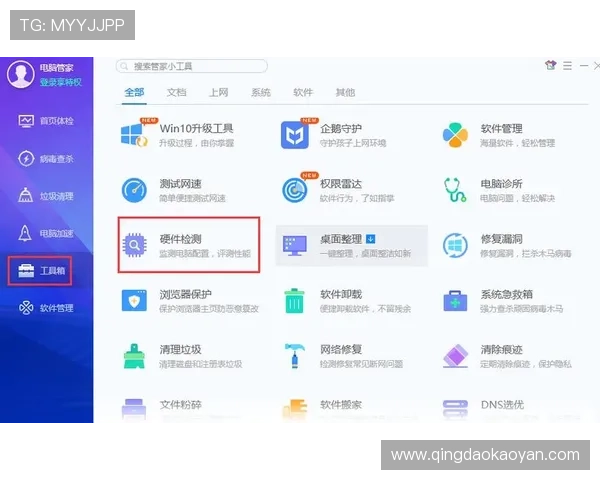Image resolution: width=600 pixels, height=480 pixels.
Task: Launch 硬件检测 chip icon
Action: pyautogui.click(x=134, y=245)
